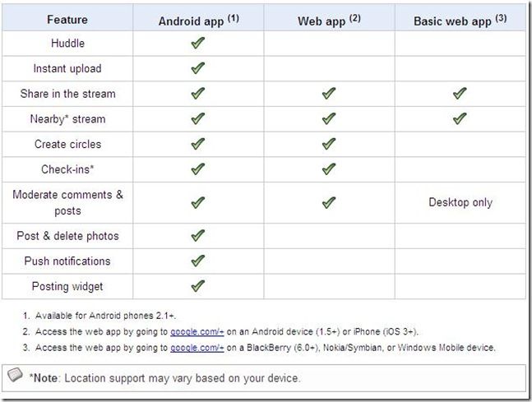Click Create circles checkmark under Web app

coord(329,144)
